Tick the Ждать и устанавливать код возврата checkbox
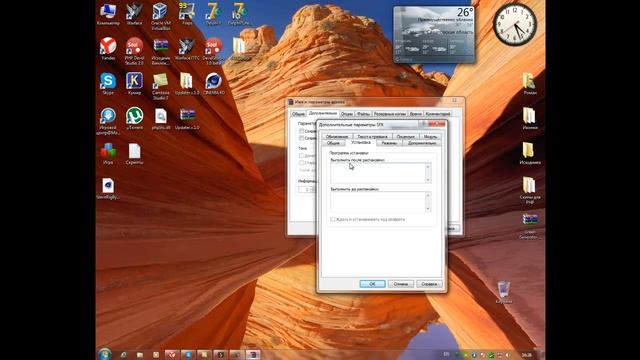The width and height of the screenshot is (640, 360). pos(333,220)
